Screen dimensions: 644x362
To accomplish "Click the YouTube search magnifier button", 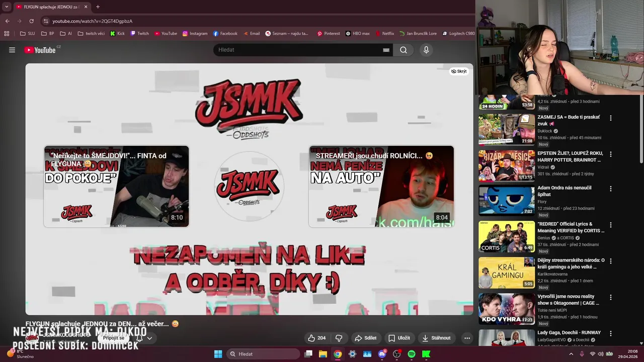I will (404, 50).
